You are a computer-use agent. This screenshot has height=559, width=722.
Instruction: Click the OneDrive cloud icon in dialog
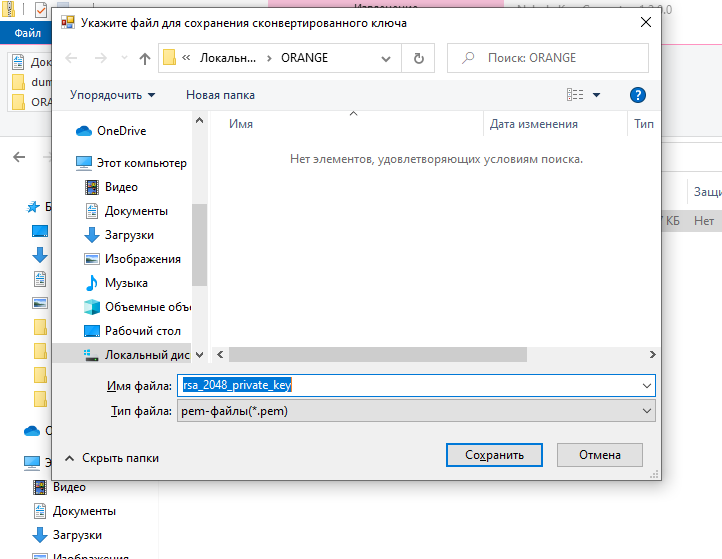pyautogui.click(x=84, y=131)
